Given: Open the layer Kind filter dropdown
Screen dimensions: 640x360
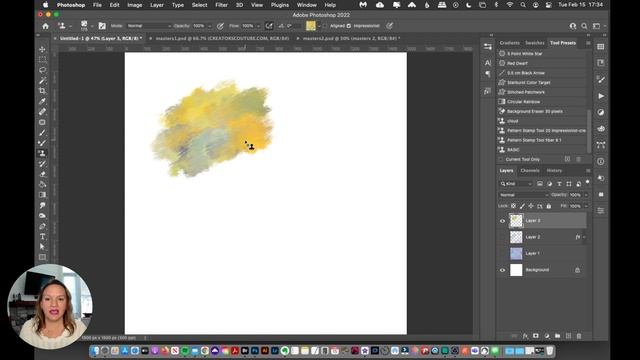Looking at the screenshot, I should [516, 184].
